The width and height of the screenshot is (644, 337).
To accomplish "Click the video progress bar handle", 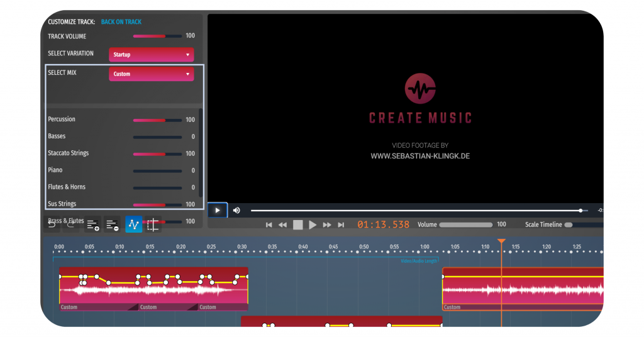I will (580, 211).
